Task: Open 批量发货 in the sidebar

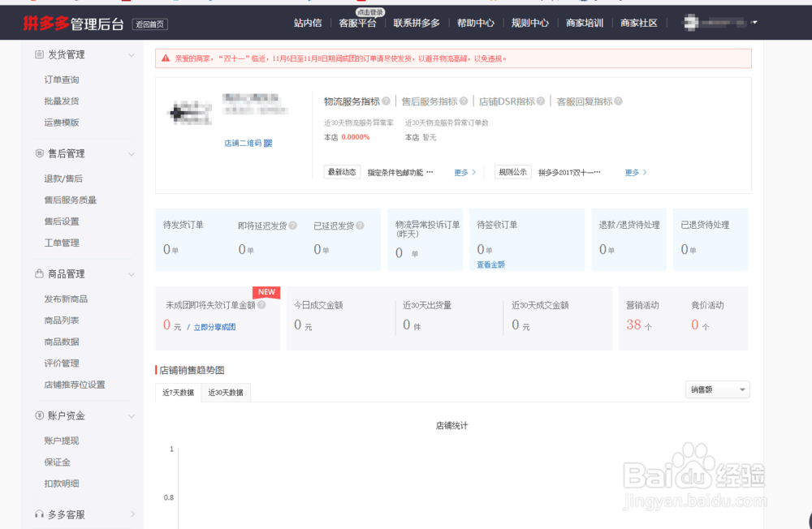Action: click(x=62, y=101)
